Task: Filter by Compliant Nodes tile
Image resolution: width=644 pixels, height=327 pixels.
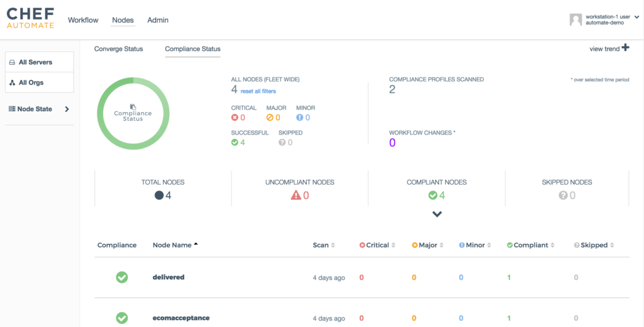Action: [436, 189]
